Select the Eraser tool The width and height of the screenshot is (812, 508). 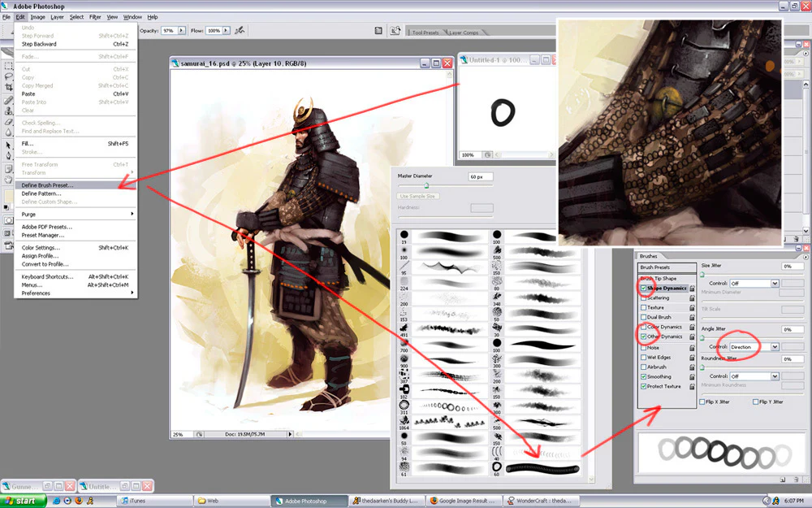tap(9, 122)
